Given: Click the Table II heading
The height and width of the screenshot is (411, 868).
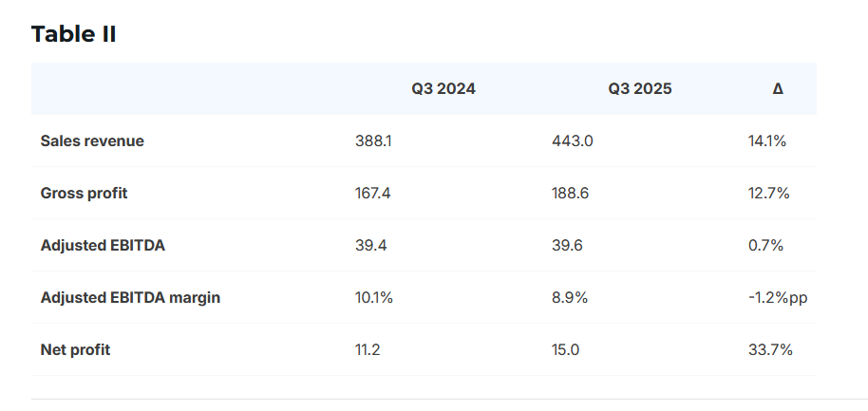Looking at the screenshot, I should (x=74, y=34).
